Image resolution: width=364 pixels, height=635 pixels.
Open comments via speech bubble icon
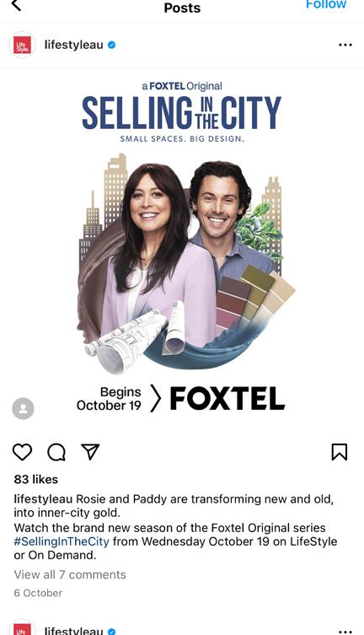click(x=56, y=452)
